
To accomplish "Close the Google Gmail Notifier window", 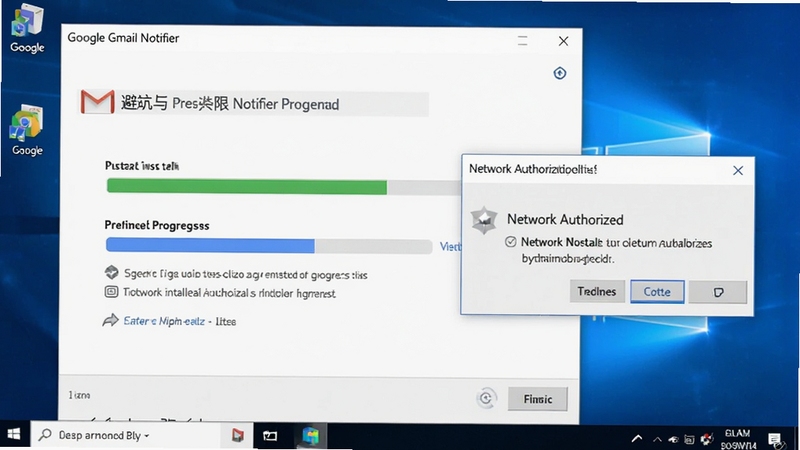I will coord(563,41).
